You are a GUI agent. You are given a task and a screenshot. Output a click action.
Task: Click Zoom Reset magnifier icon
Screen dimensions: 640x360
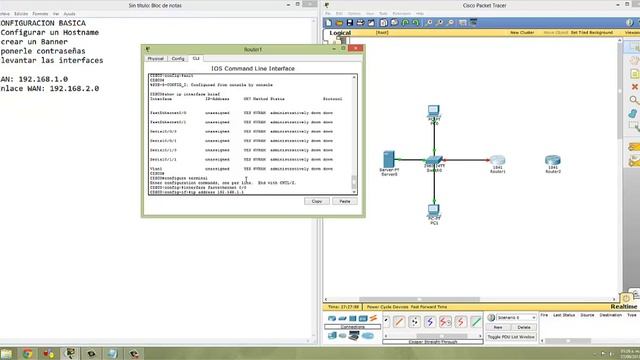[x=440, y=23]
